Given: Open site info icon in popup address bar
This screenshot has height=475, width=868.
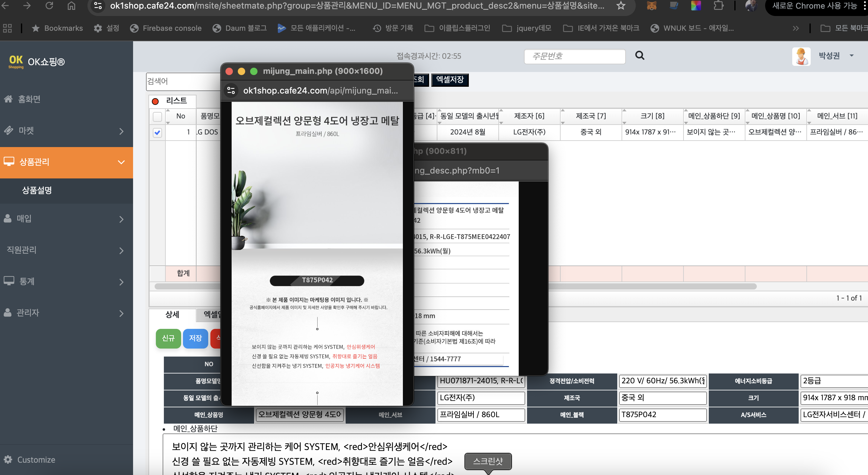Looking at the screenshot, I should click(231, 90).
